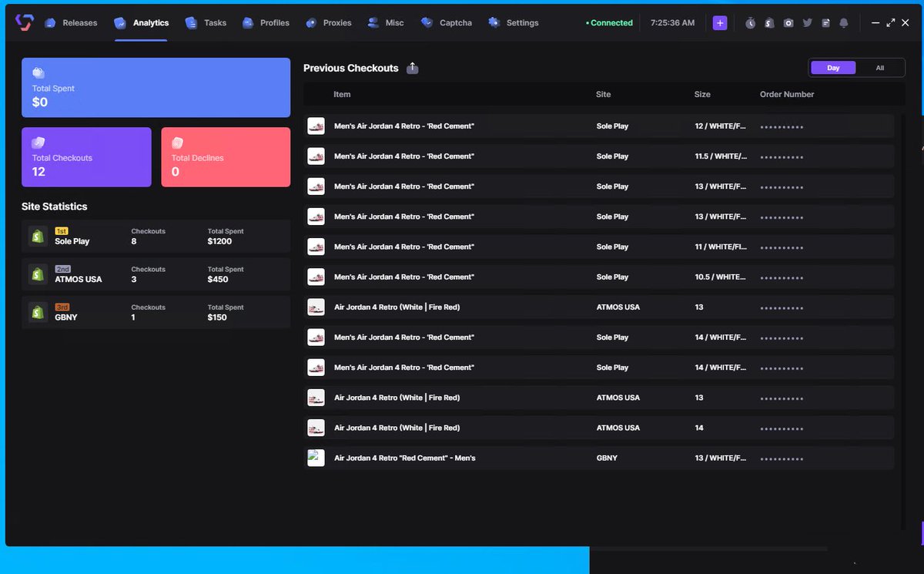Click the 2nd rank badge
Image resolution: width=924 pixels, height=574 pixels.
[x=62, y=269]
